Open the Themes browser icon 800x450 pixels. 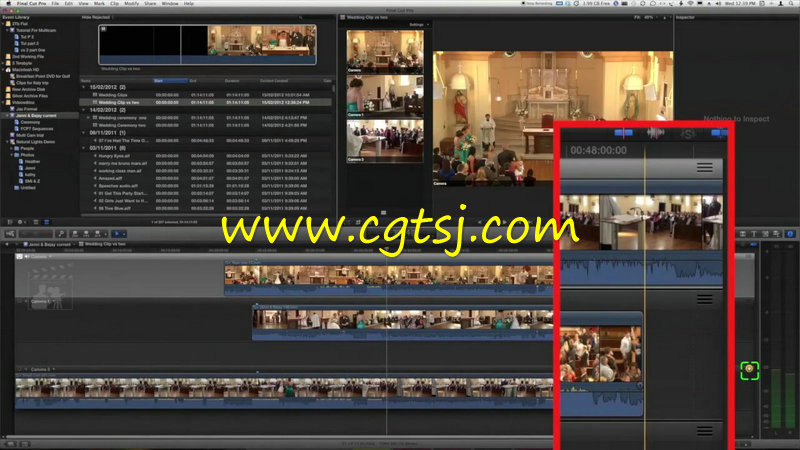click(777, 234)
